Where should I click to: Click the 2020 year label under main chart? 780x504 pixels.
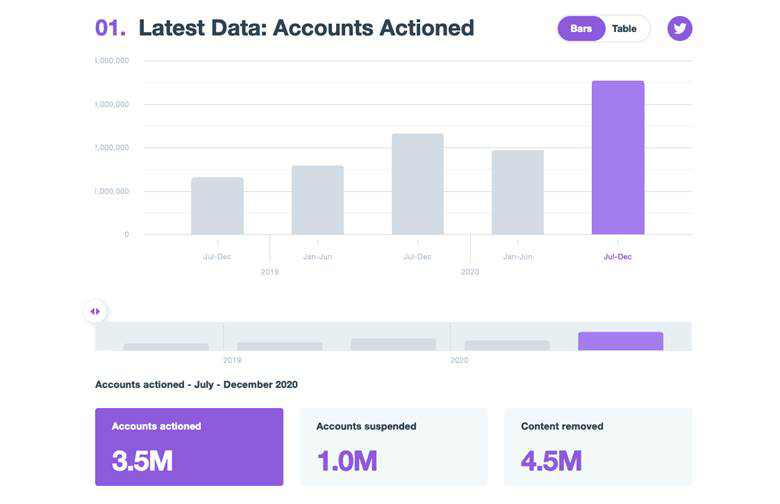click(469, 272)
